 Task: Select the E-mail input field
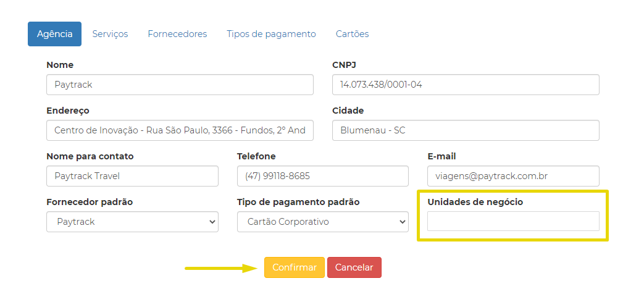pos(513,176)
